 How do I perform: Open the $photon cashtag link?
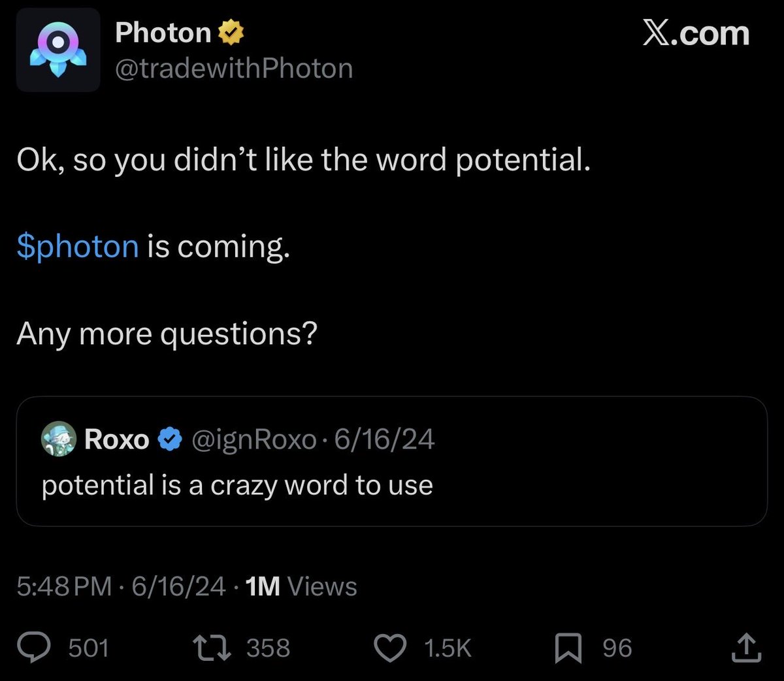(x=78, y=247)
